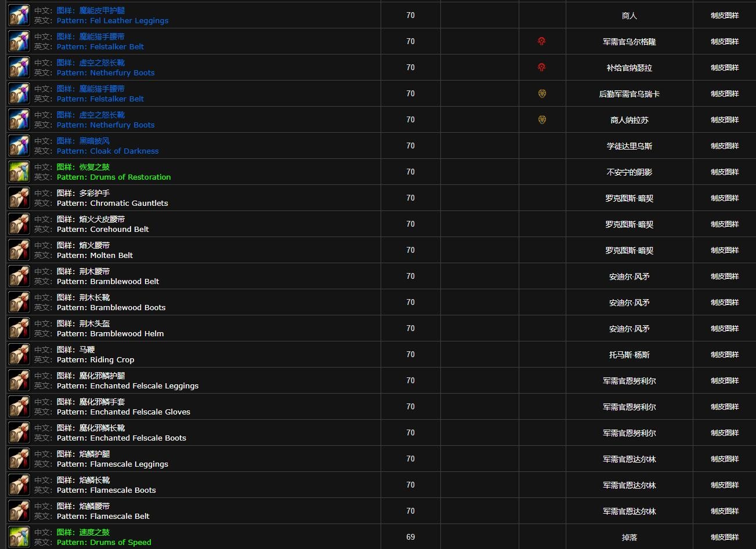Follow the Pattern: Enchanted Felscale Gloves link
756x549 pixels.
pyautogui.click(x=123, y=412)
